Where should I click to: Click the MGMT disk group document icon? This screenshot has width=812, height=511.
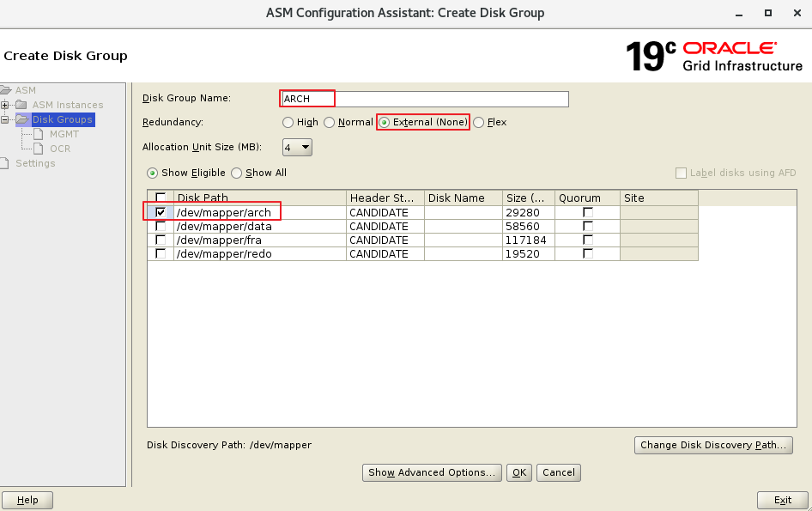[39, 134]
